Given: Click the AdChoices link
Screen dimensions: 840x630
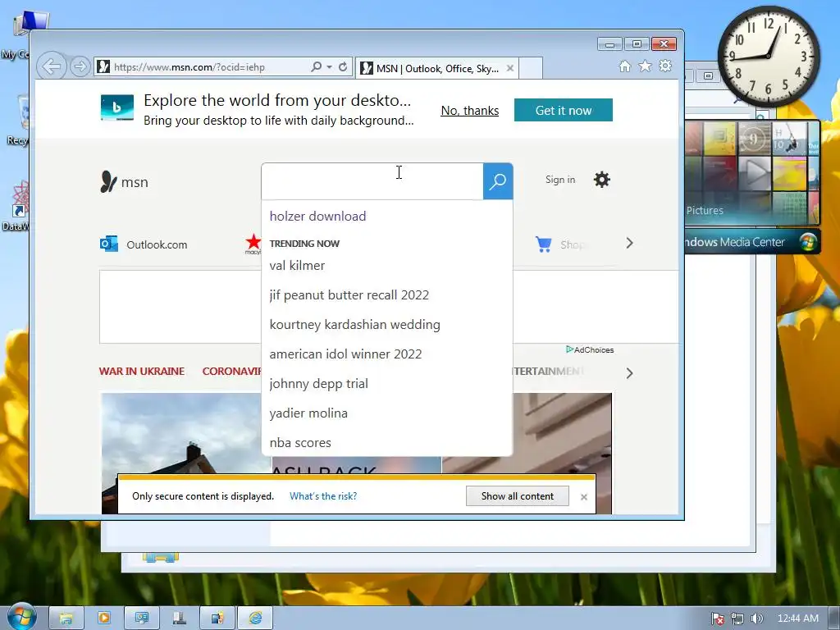Looking at the screenshot, I should (590, 349).
